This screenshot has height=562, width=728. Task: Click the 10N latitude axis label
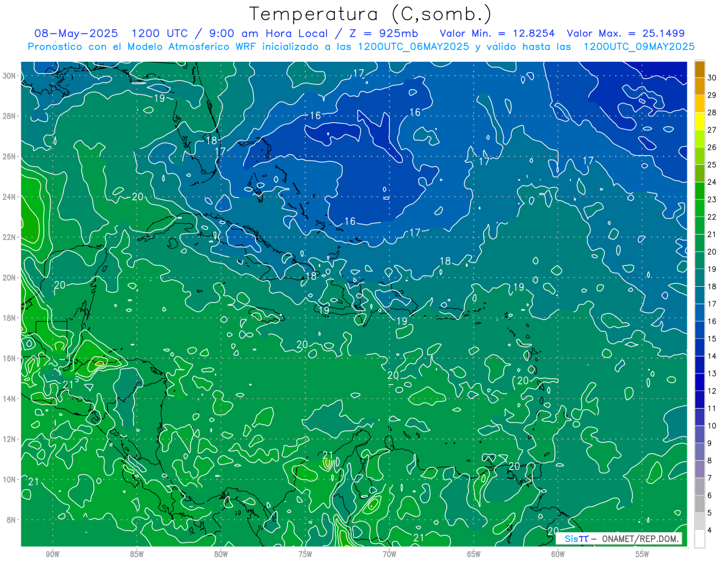coord(10,480)
